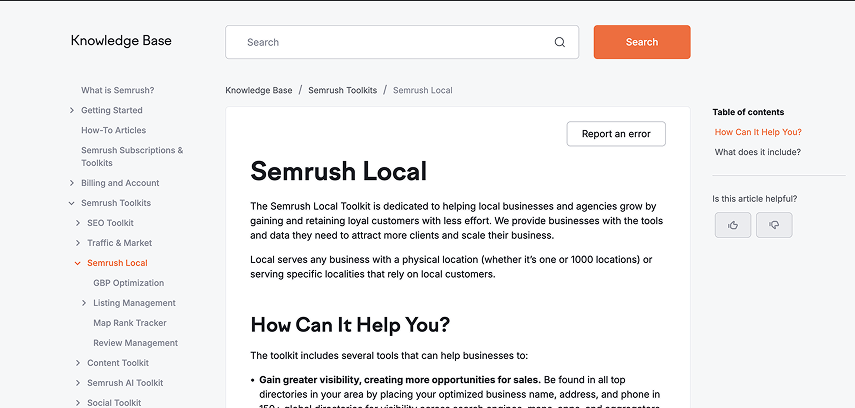The height and width of the screenshot is (408, 855).
Task: Open the GBP Optimization page
Action: pos(128,283)
